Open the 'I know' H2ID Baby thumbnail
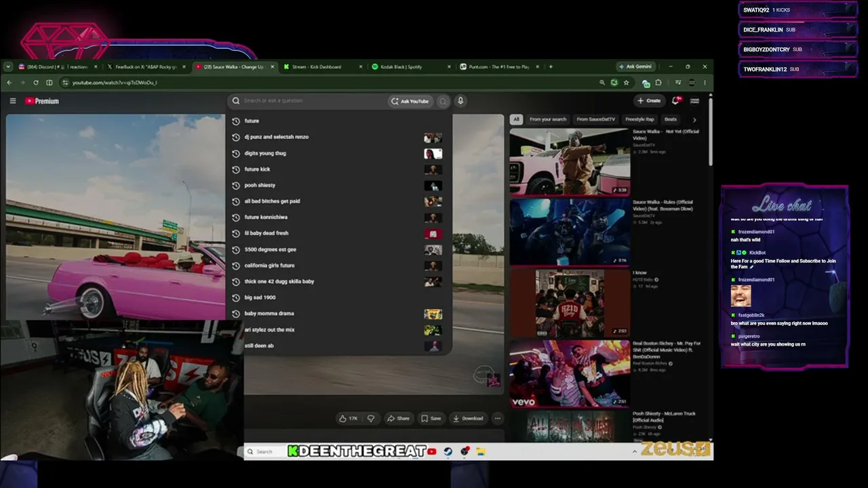 [x=570, y=302]
